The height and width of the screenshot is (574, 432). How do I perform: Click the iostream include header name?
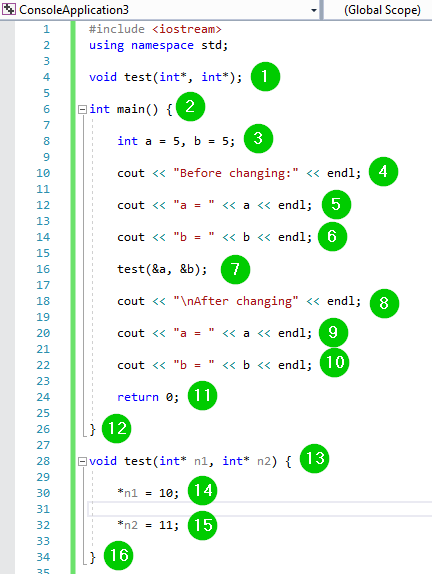pyautogui.click(x=187, y=29)
